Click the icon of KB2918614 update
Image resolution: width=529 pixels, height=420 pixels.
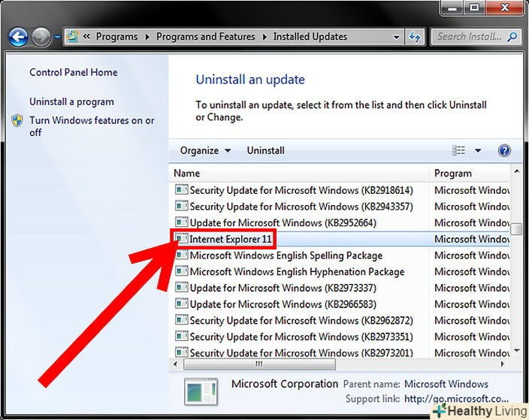[x=182, y=189]
